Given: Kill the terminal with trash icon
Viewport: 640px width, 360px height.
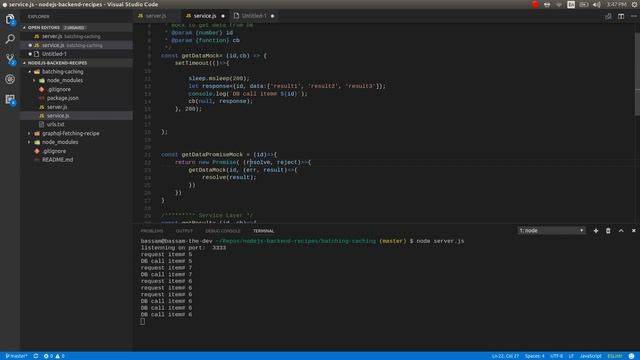Looking at the screenshot, I should (x=608, y=231).
